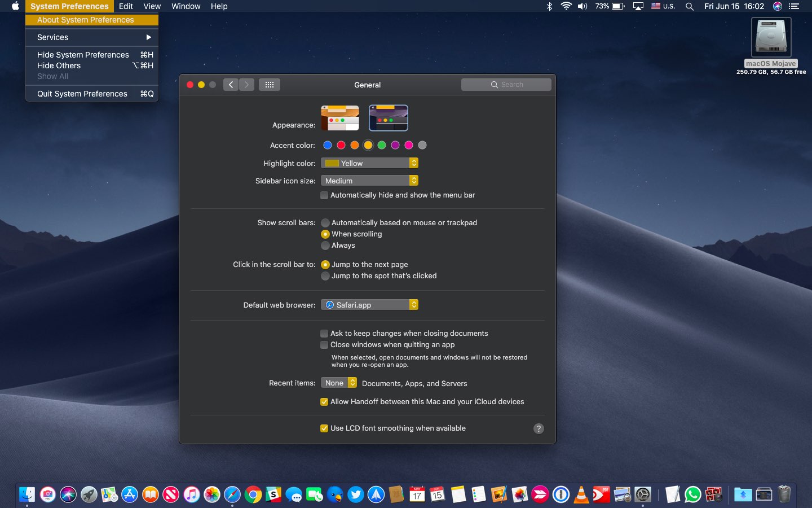This screenshot has height=508, width=812.
Task: Click the back navigation arrow
Action: (x=231, y=85)
